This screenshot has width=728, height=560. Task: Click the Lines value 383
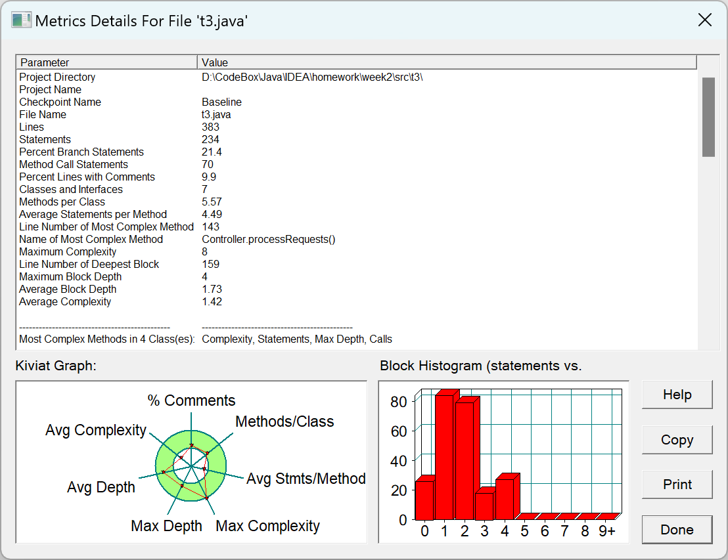tap(210, 127)
